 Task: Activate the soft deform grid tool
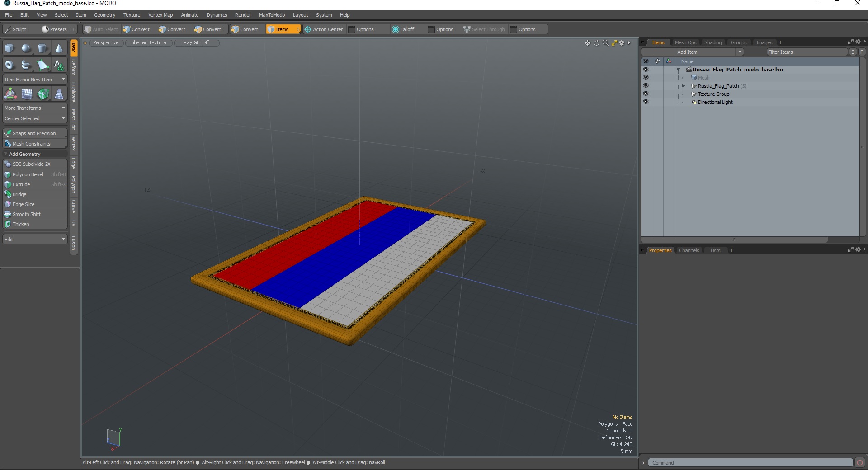27,94
